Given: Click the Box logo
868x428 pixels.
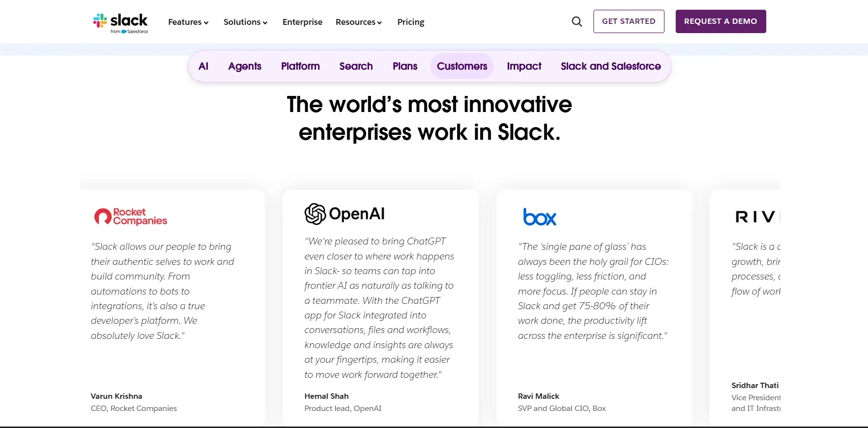Looking at the screenshot, I should [539, 217].
